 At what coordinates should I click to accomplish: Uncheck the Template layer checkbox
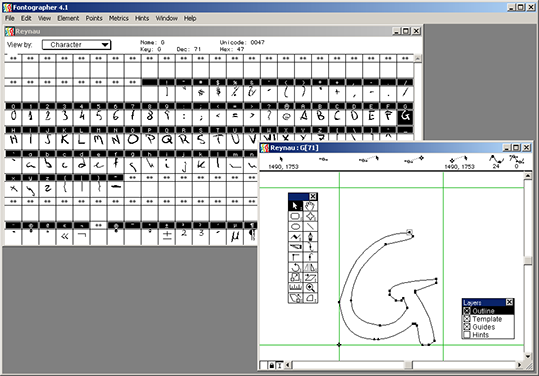(x=467, y=319)
